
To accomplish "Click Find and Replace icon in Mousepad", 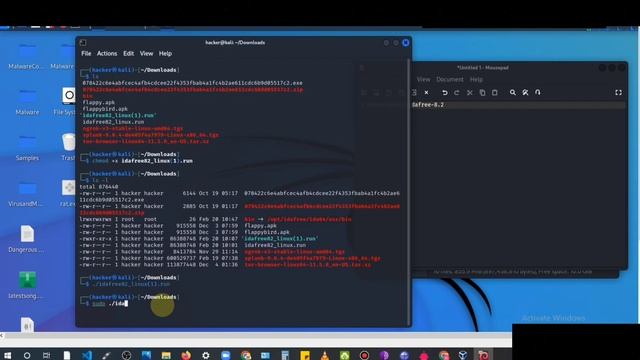I will coord(525,93).
